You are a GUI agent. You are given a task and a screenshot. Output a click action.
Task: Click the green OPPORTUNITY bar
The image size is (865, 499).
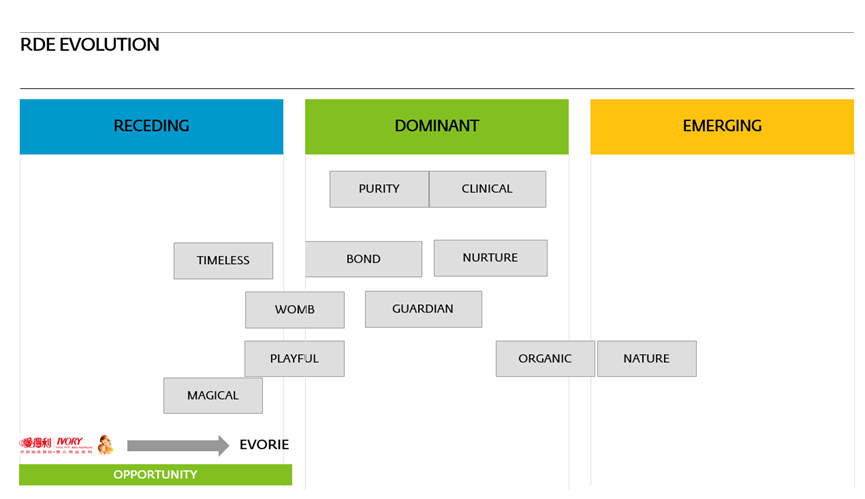tap(155, 475)
